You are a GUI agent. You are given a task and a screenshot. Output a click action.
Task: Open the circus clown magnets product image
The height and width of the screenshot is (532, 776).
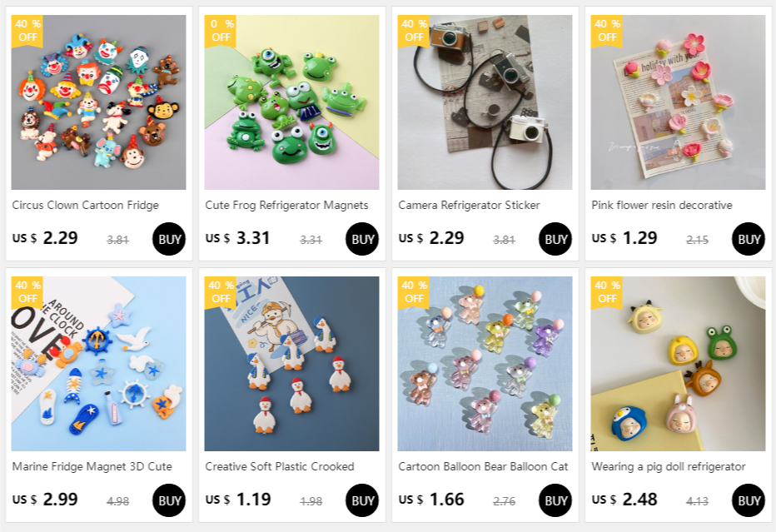point(98,102)
